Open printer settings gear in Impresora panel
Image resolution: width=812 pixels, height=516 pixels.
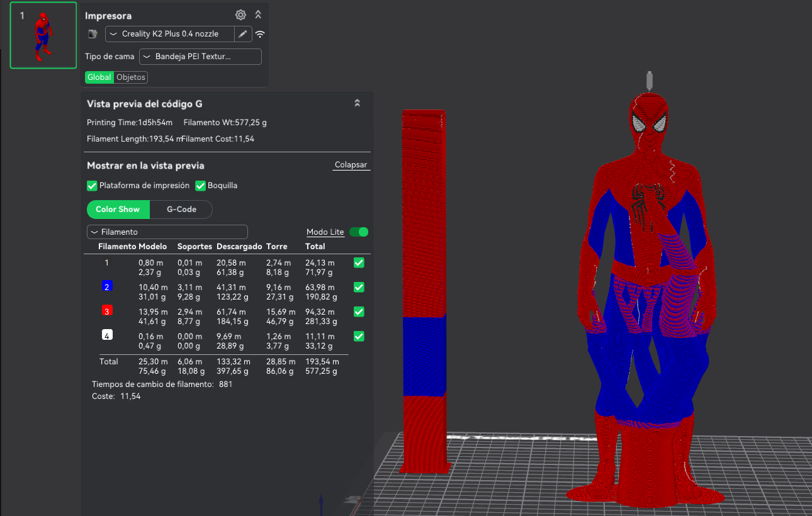[240, 15]
